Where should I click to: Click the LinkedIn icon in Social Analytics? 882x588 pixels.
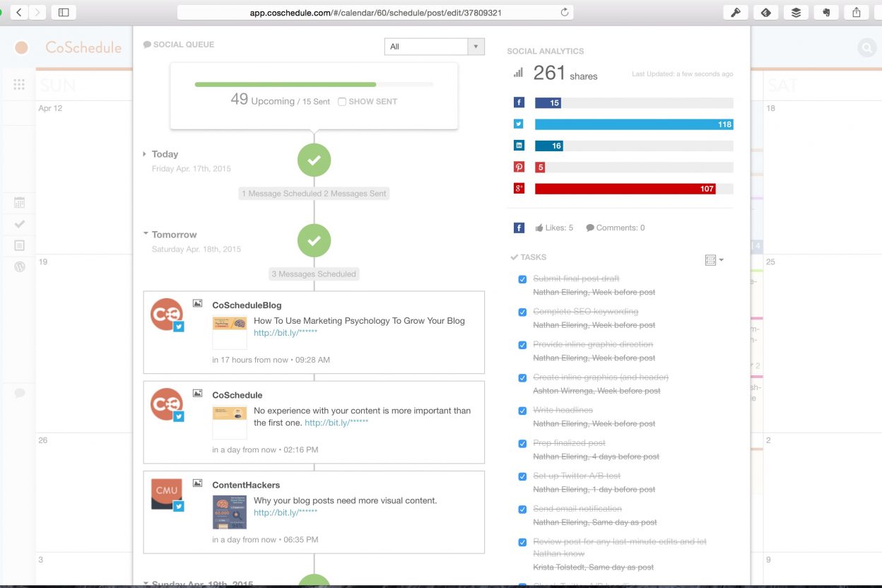(x=519, y=146)
